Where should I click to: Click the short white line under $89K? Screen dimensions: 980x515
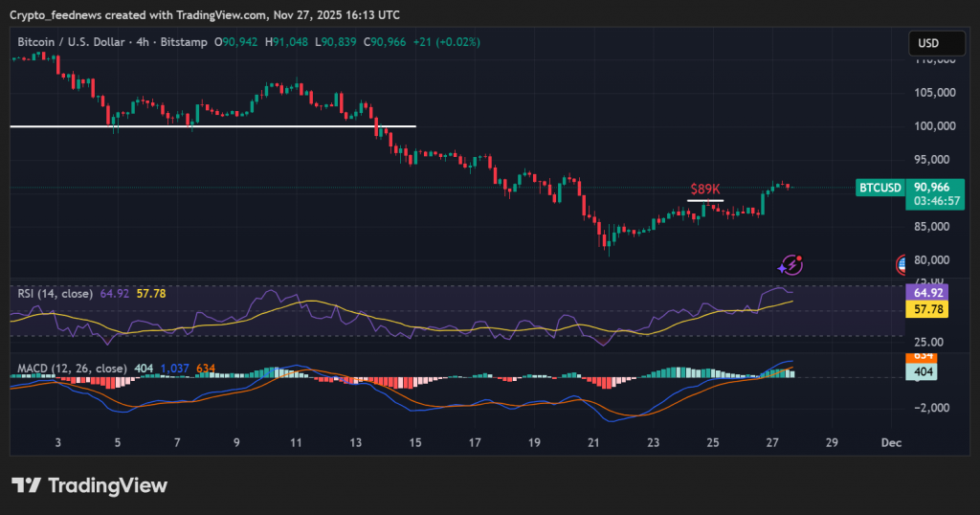coord(705,201)
